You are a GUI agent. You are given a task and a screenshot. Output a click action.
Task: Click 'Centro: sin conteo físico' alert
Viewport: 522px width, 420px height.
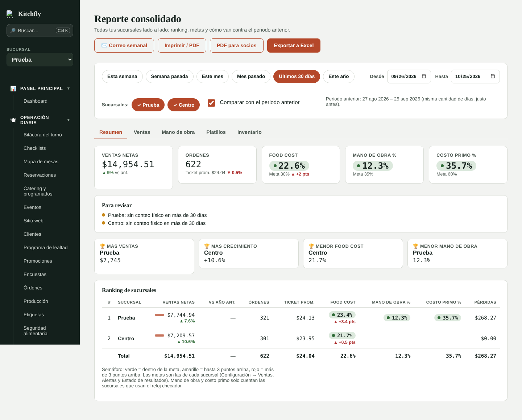click(157, 223)
